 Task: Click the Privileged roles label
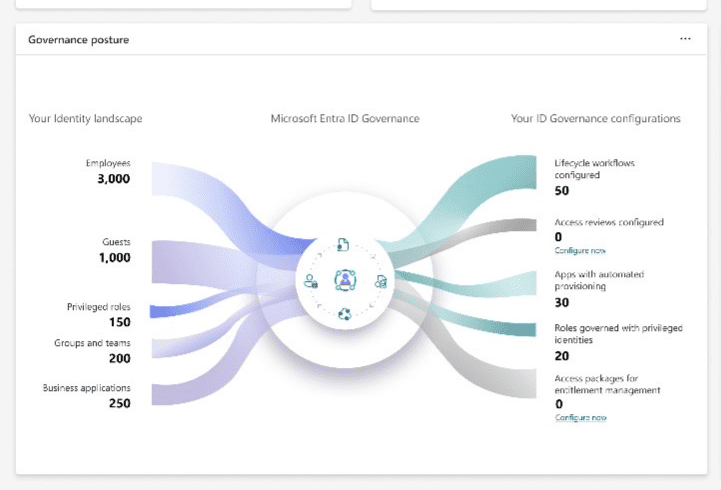point(98,307)
